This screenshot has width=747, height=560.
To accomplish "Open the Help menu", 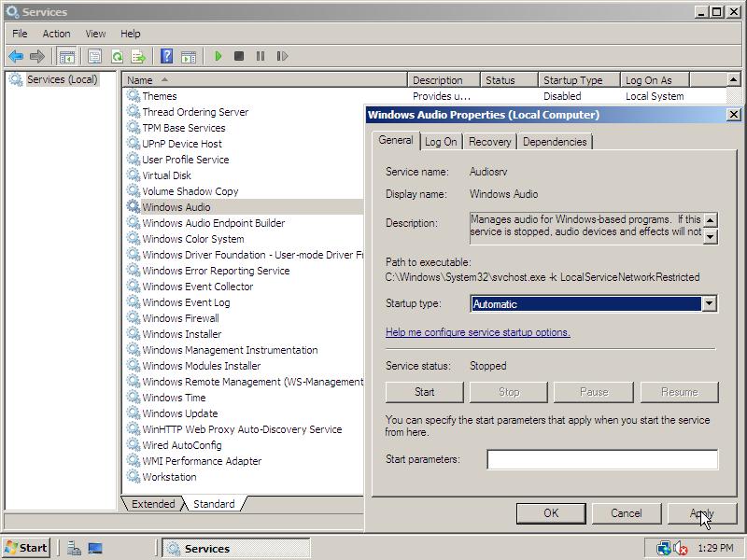I will pos(130,34).
